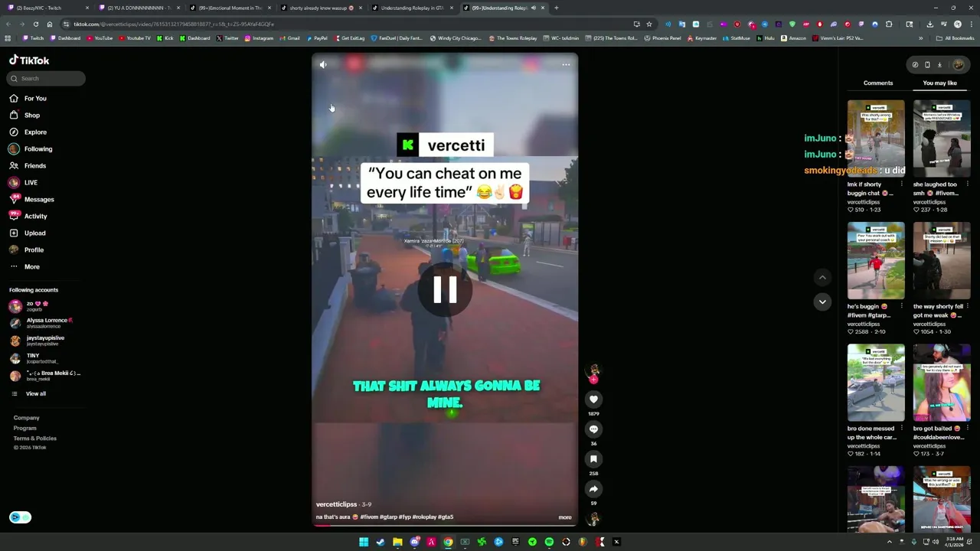Image resolution: width=980 pixels, height=551 pixels.
Task: Open the jaystayoupislive followed account
Action: tap(38, 340)
